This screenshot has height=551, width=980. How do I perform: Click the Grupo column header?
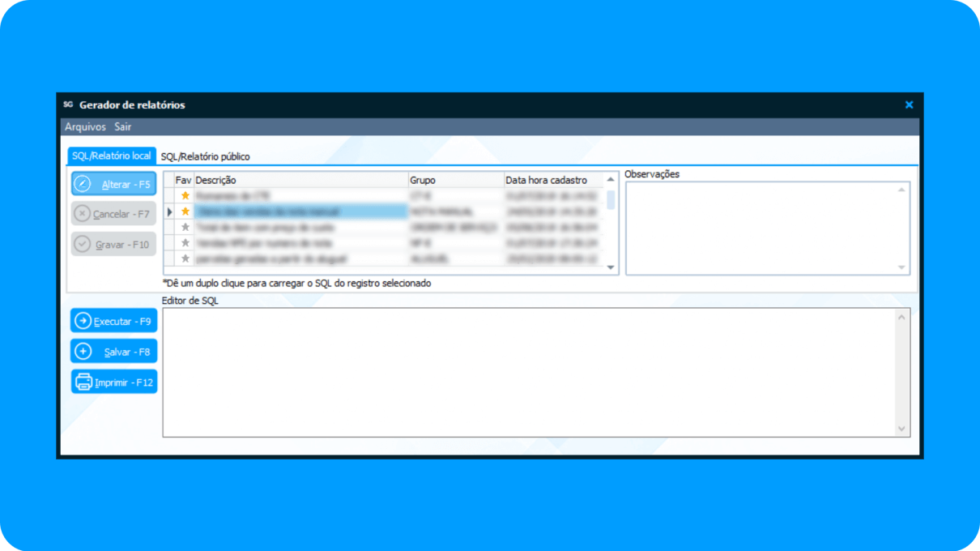[x=454, y=180]
